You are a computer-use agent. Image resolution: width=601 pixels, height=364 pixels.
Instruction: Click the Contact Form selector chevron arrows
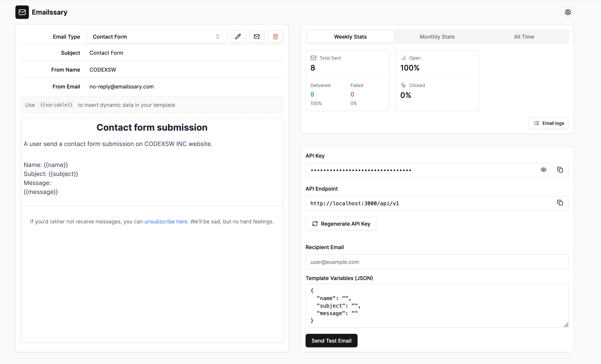click(x=218, y=37)
